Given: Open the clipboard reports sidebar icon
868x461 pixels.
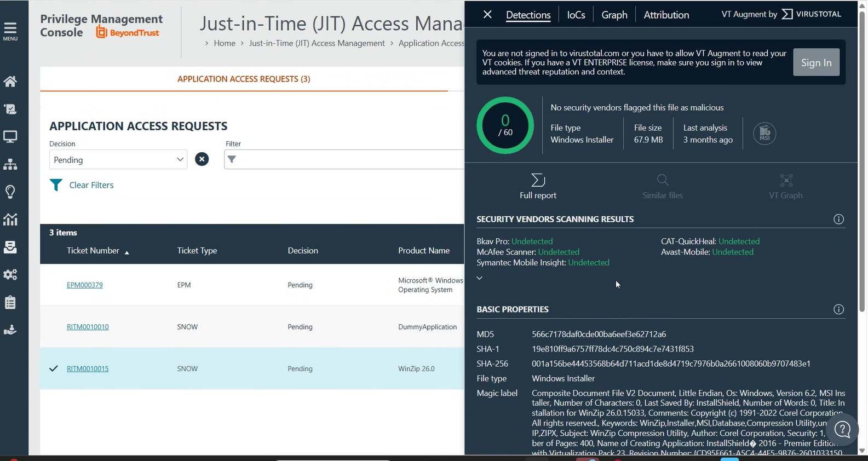Looking at the screenshot, I should point(10,302).
